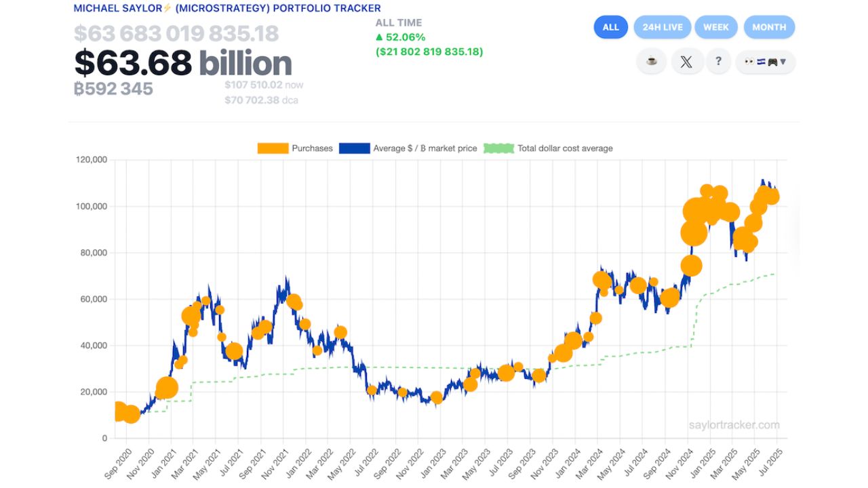
Task: Open the X (Twitter) profile icon
Action: 687,62
